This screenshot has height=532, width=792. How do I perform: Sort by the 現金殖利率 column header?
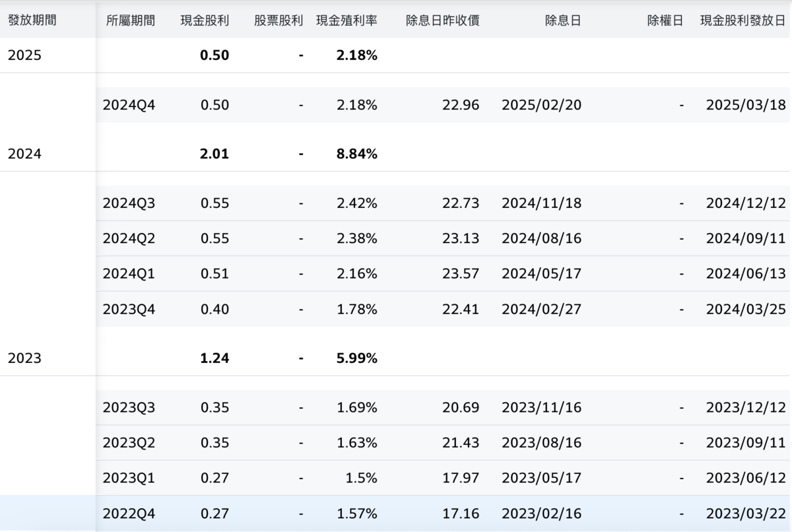point(346,20)
